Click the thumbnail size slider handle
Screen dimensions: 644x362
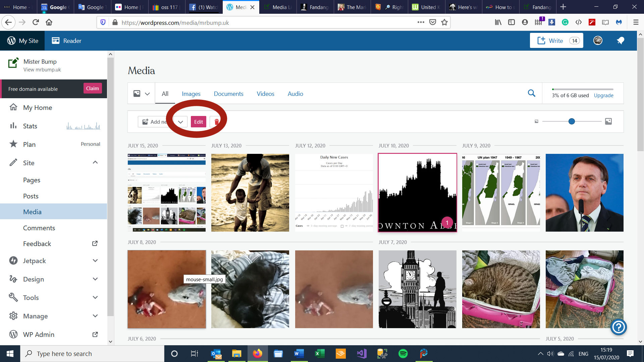coord(572,121)
